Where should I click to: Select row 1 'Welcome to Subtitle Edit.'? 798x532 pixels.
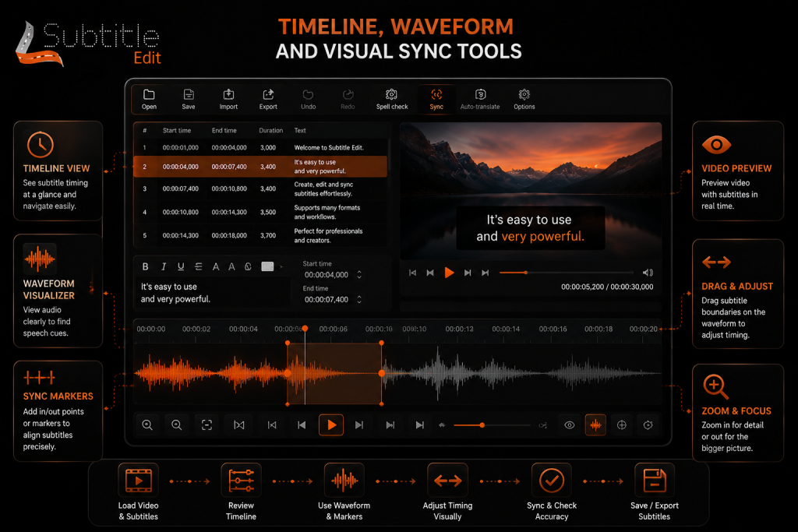pyautogui.click(x=260, y=147)
